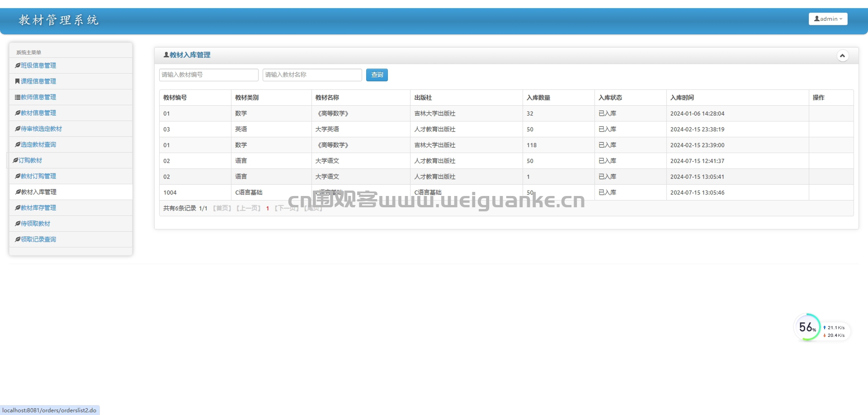The height and width of the screenshot is (415, 868).
Task: Go to previous page 上一页 link
Action: [249, 208]
